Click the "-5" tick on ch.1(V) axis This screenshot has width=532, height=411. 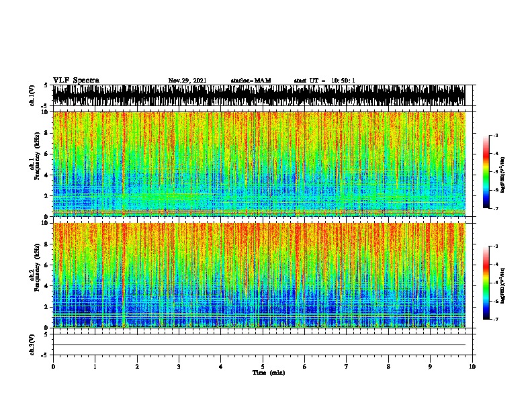click(45, 105)
